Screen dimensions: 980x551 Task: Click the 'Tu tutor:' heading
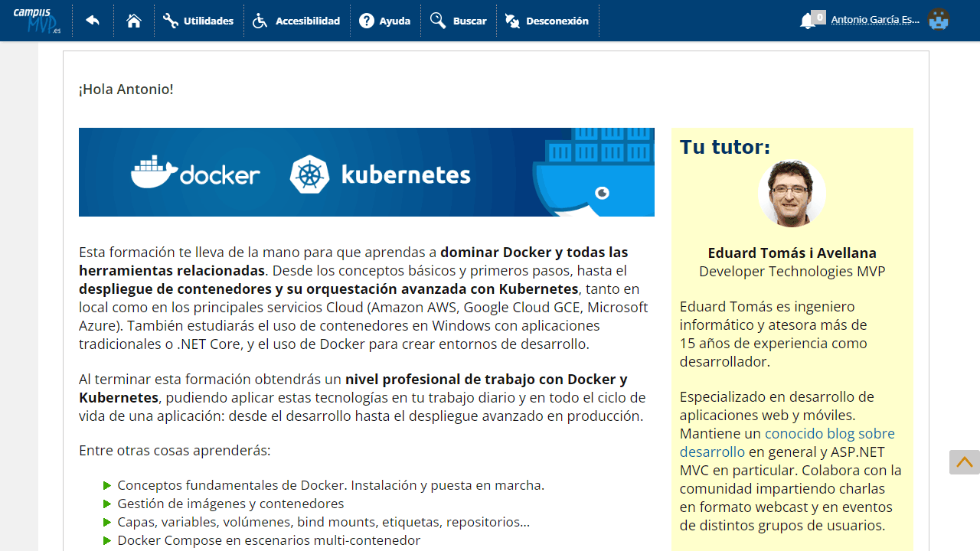(x=725, y=147)
